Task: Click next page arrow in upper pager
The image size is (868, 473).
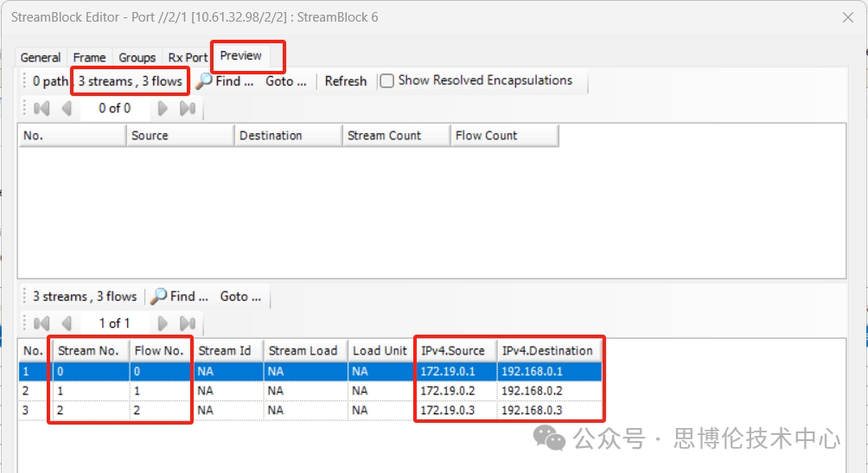Action: tap(163, 108)
